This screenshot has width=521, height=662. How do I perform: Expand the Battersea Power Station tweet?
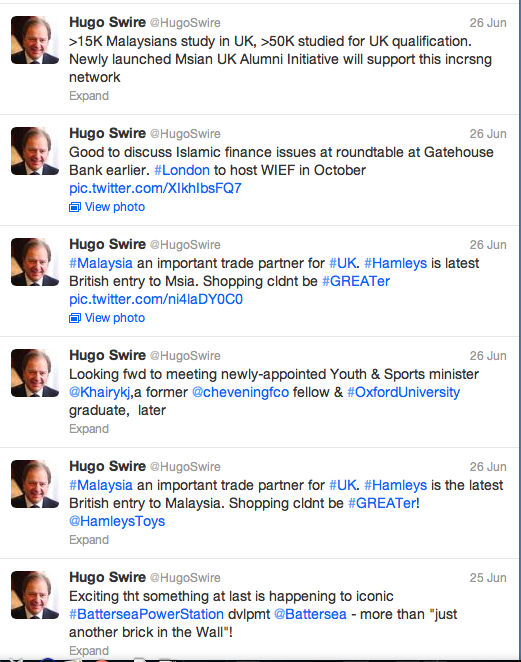point(89,651)
